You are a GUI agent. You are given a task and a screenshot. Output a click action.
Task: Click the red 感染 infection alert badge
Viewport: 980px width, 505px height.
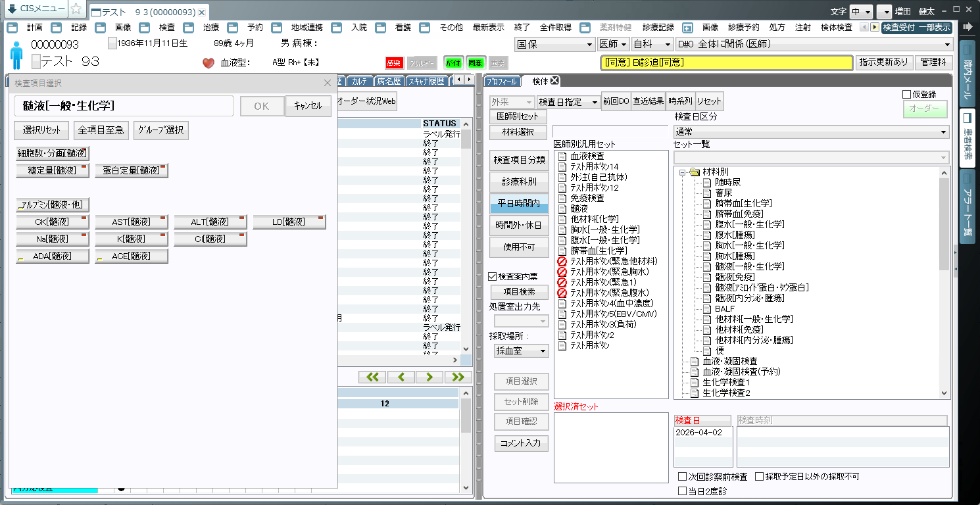click(393, 63)
